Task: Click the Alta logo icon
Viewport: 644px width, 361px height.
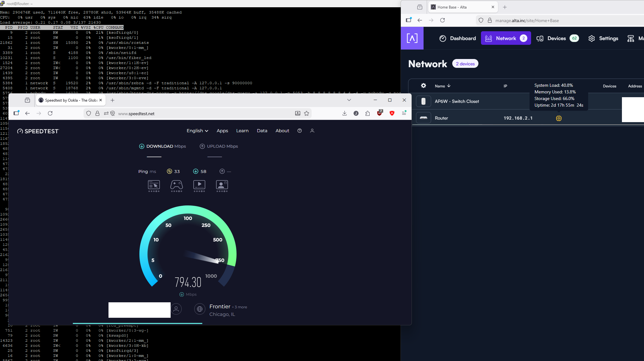Action: pos(412,38)
